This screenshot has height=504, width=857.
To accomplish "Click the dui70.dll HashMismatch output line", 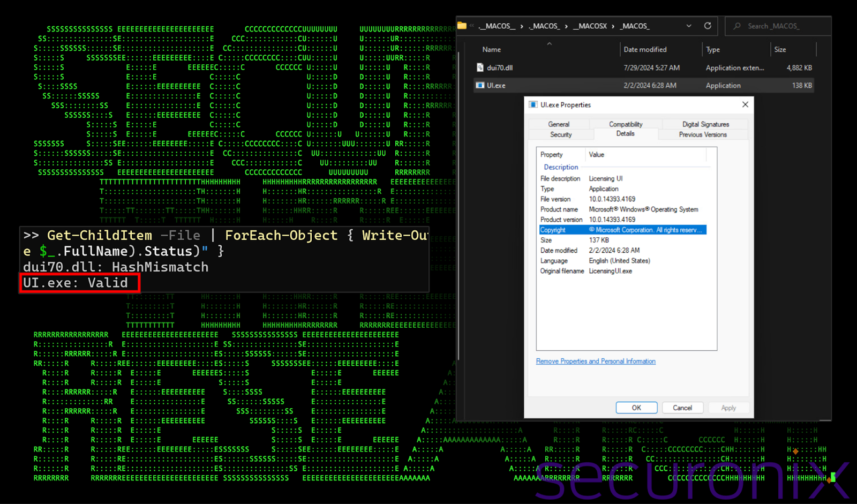I will 116,267.
